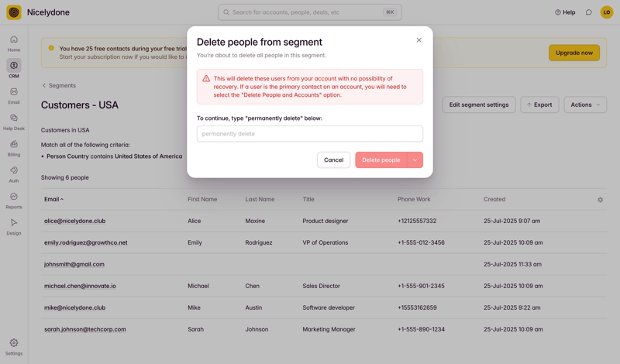620x364 pixels.
Task: Select 'Sarah' first name cell
Action: 195,329
